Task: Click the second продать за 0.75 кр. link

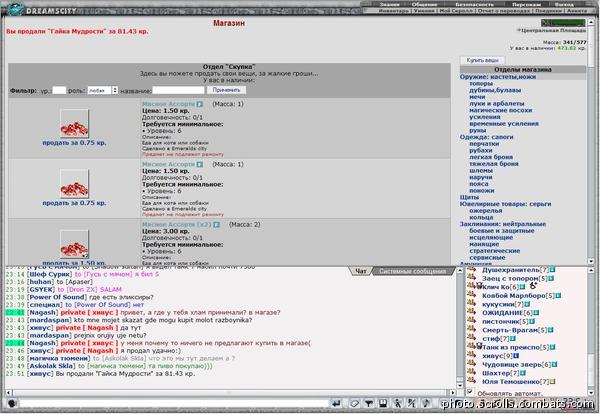Action: pyautogui.click(x=74, y=203)
